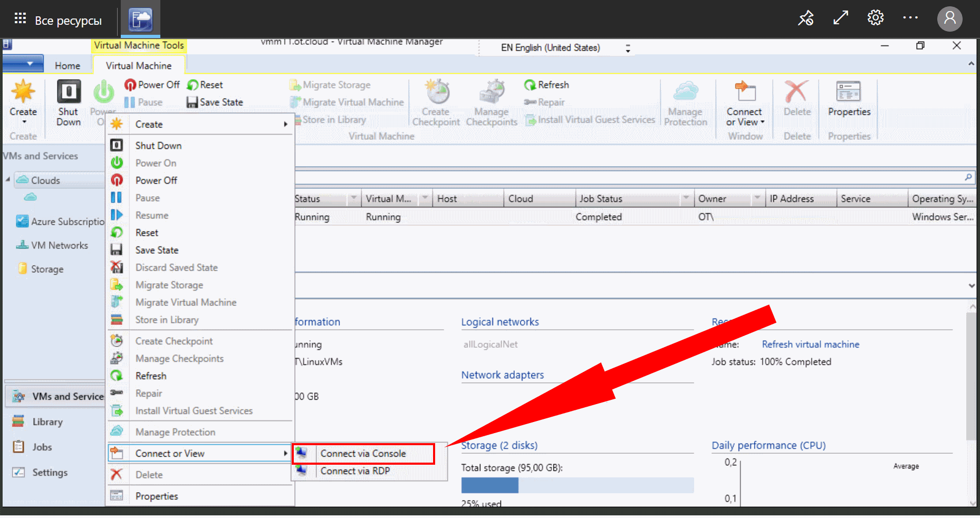Click the Refresh icon in ribbon

click(x=546, y=85)
